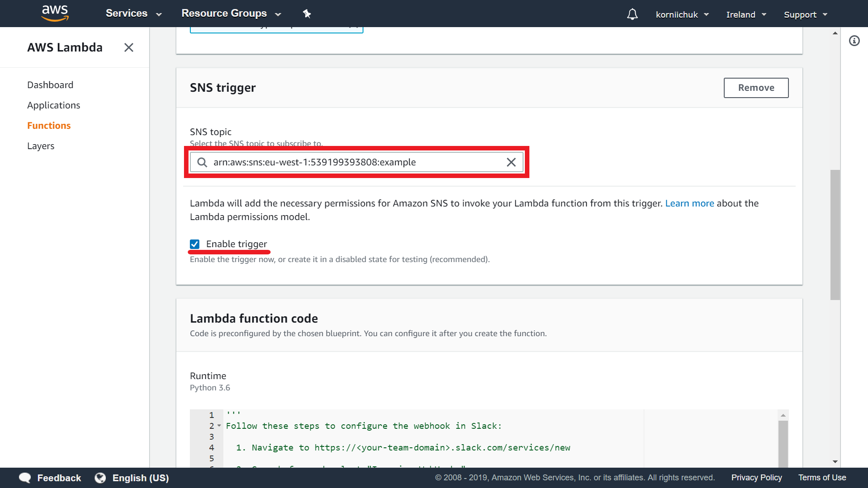Open Layers in Lambda sidebar
The width and height of the screenshot is (868, 488).
pos(41,146)
